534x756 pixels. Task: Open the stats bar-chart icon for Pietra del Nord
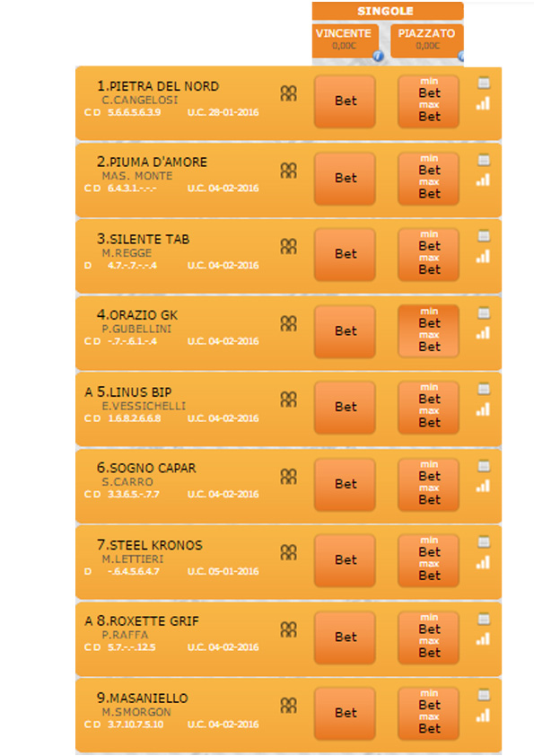point(483,103)
